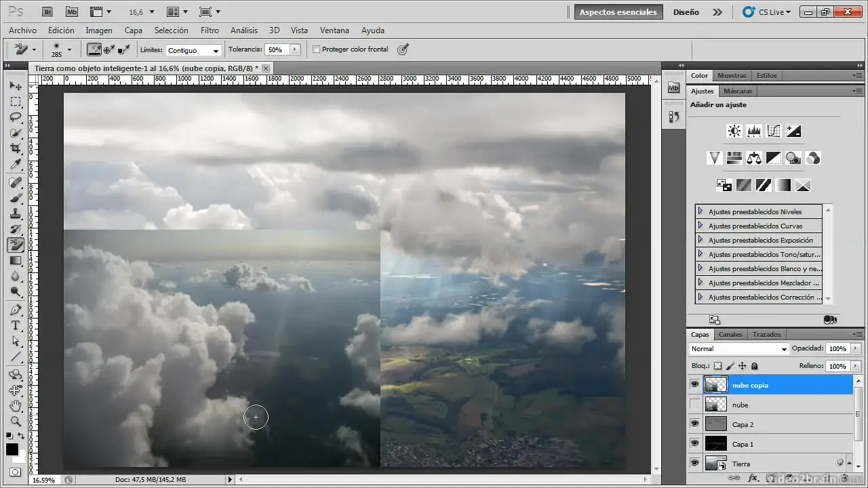Select the Crop tool

(x=16, y=148)
